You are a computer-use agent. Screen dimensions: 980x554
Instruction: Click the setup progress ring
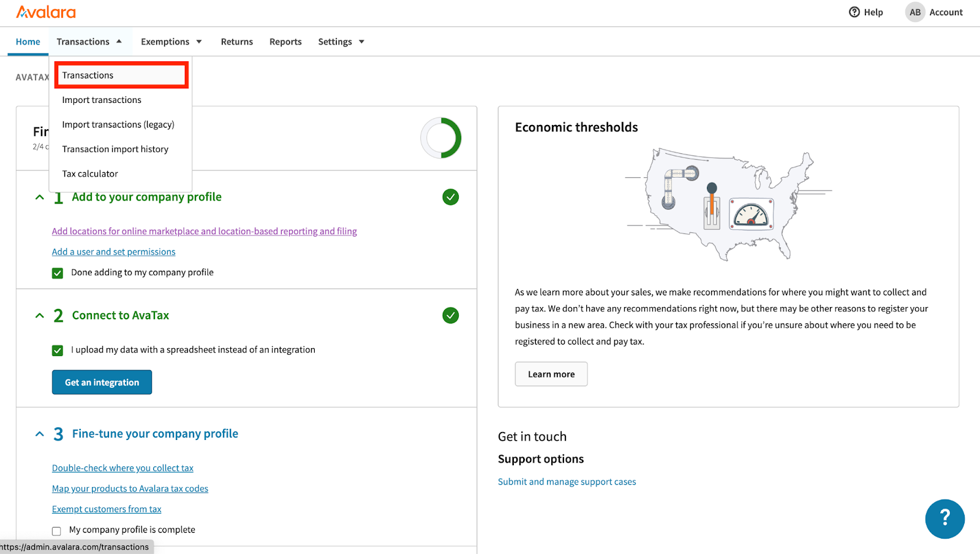coord(441,138)
